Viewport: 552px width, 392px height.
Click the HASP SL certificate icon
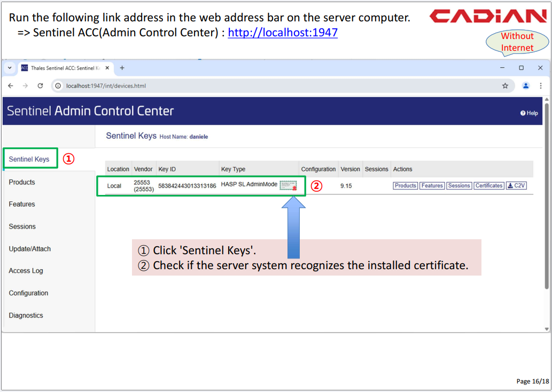pos(288,185)
